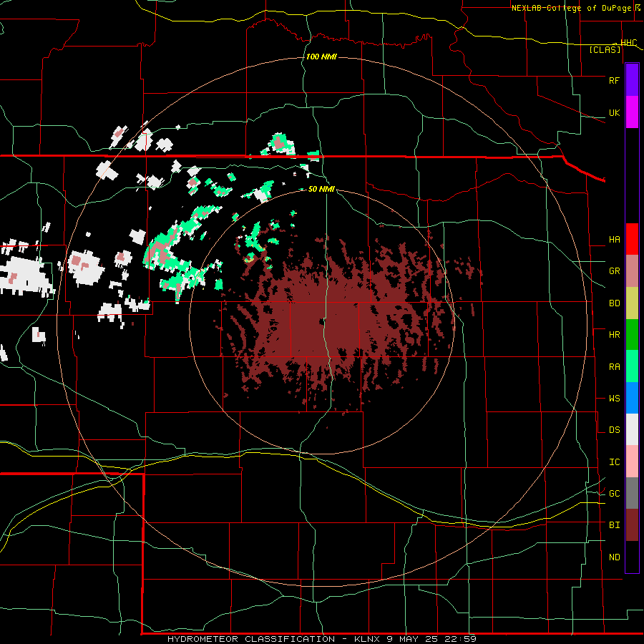Screen dimensions: 644x644
Task: Select the GC gray legend swatch
Action: (x=632, y=493)
